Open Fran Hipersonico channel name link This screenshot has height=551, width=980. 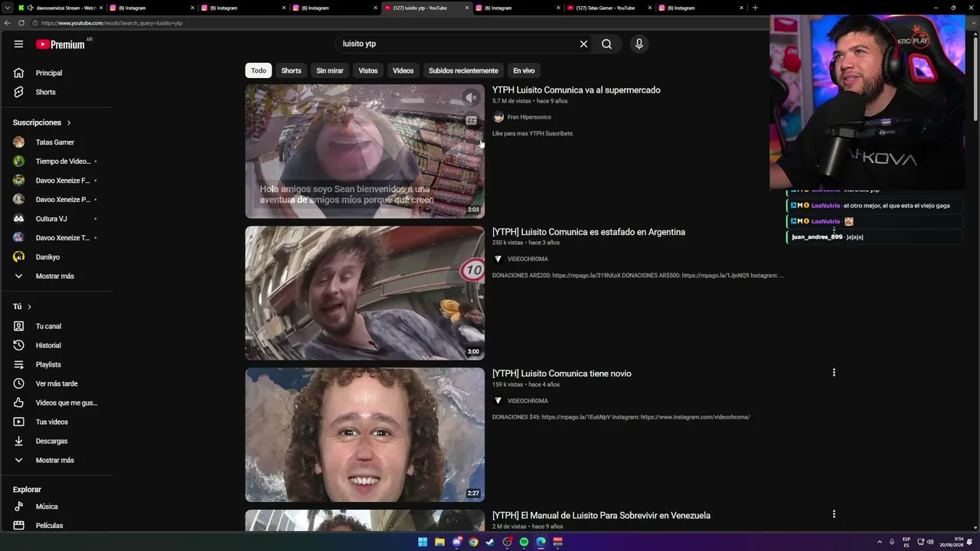[529, 117]
